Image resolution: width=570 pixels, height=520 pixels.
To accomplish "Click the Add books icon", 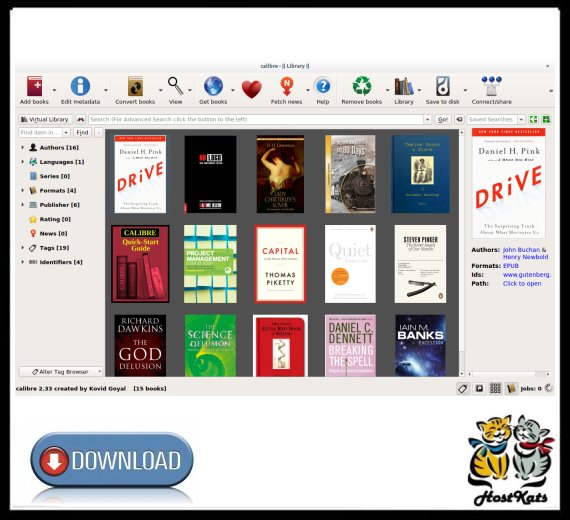I will (x=34, y=86).
